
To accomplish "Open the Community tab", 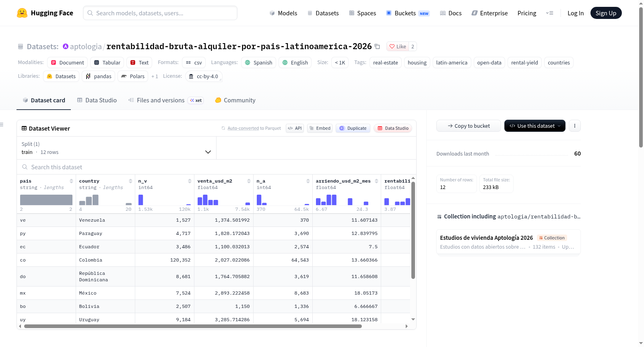I will pos(235,100).
